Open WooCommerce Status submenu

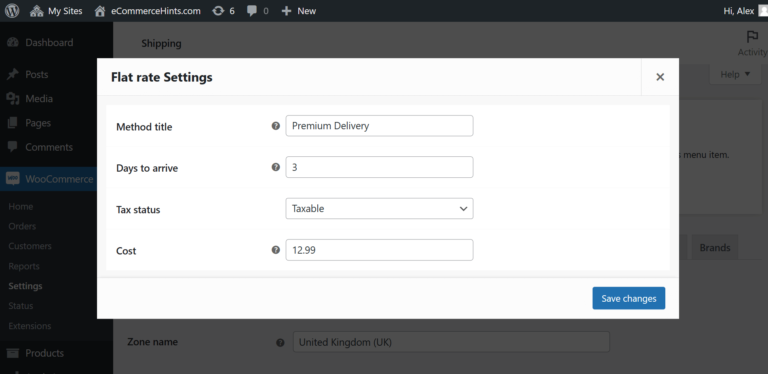pyautogui.click(x=21, y=305)
